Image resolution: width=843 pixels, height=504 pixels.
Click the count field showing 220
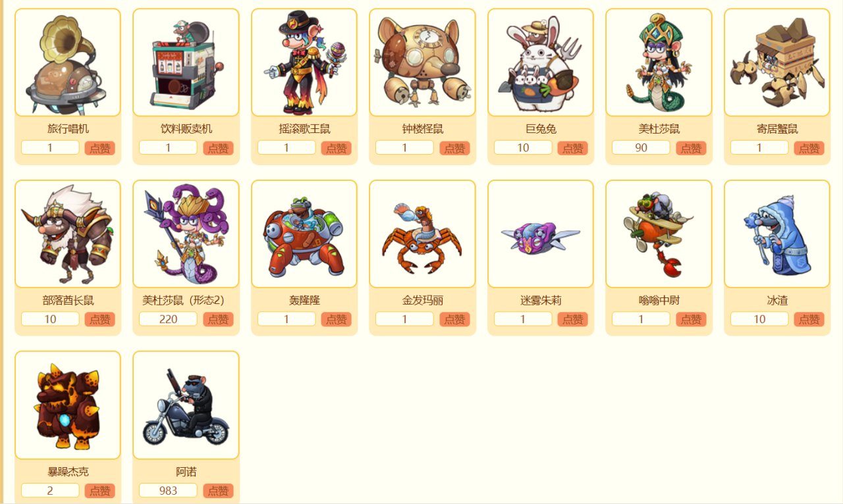pyautogui.click(x=168, y=319)
